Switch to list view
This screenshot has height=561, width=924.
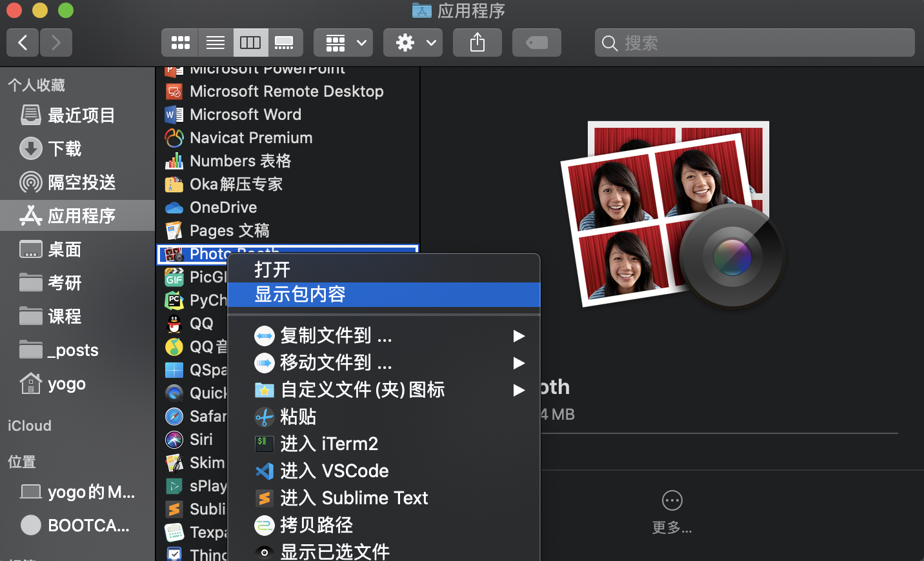pos(216,43)
